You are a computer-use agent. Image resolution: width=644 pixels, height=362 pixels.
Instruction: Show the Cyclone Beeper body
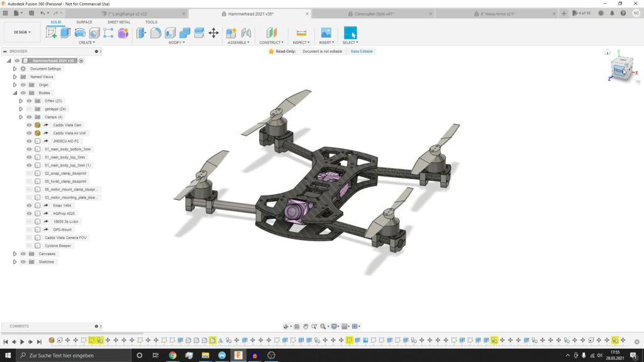(29, 246)
